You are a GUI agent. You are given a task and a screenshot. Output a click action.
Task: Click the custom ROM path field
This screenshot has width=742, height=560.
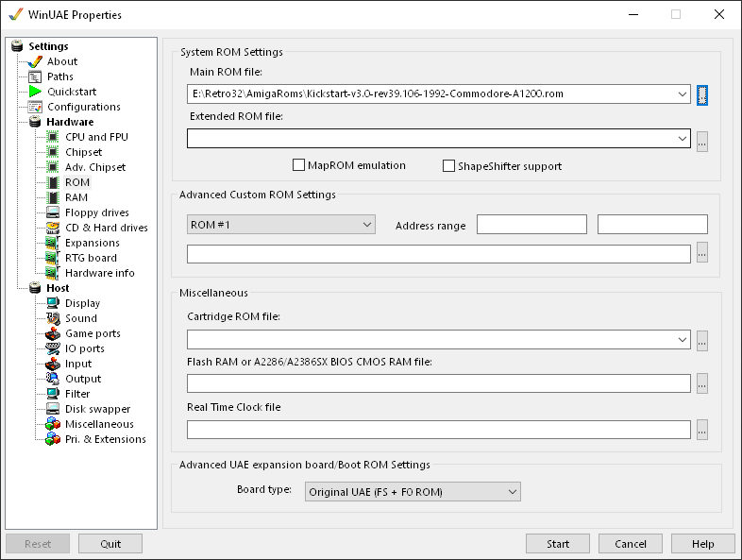click(439, 254)
